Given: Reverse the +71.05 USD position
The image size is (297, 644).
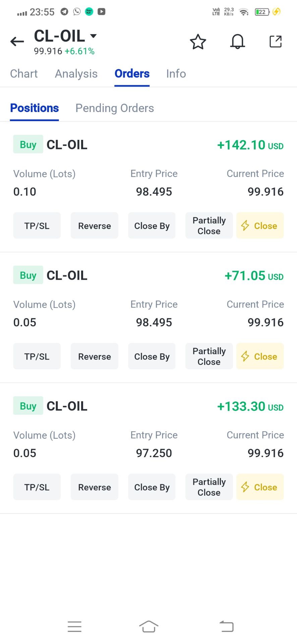Looking at the screenshot, I should tap(95, 357).
